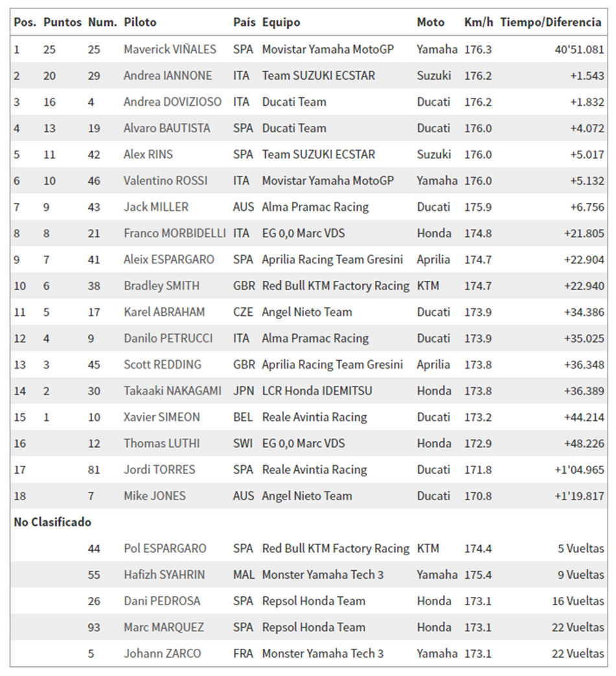
Task: Select Johann ZARCO in the last row
Action: pos(162,653)
